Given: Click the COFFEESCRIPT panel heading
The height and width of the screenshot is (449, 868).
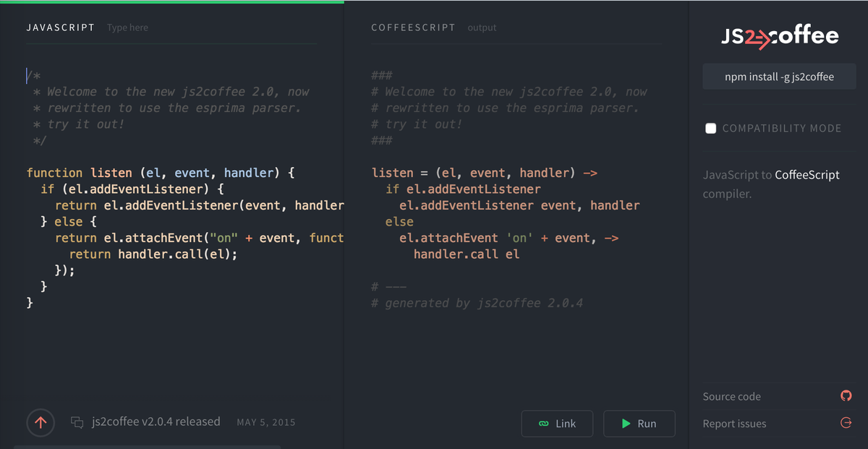Looking at the screenshot, I should (x=413, y=27).
